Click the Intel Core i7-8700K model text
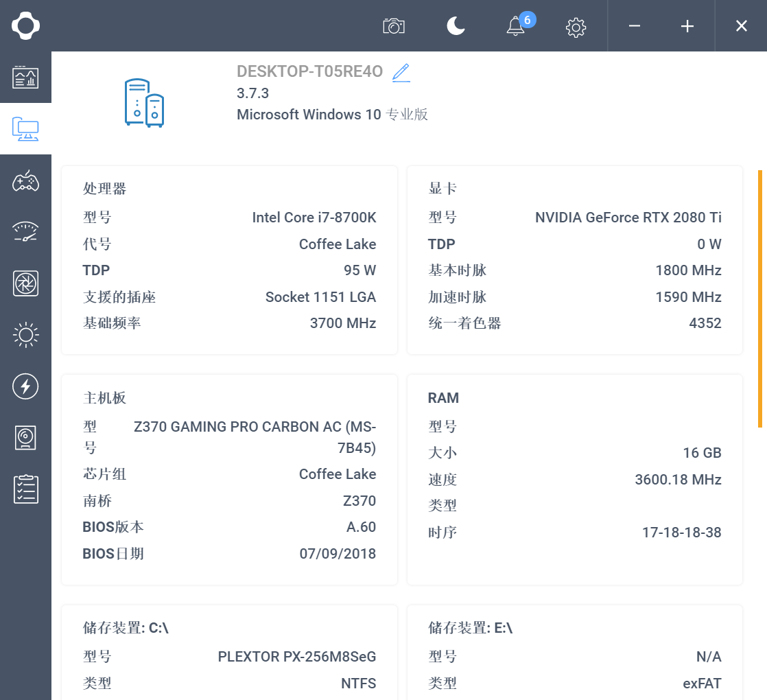The height and width of the screenshot is (700, 767). pos(314,218)
